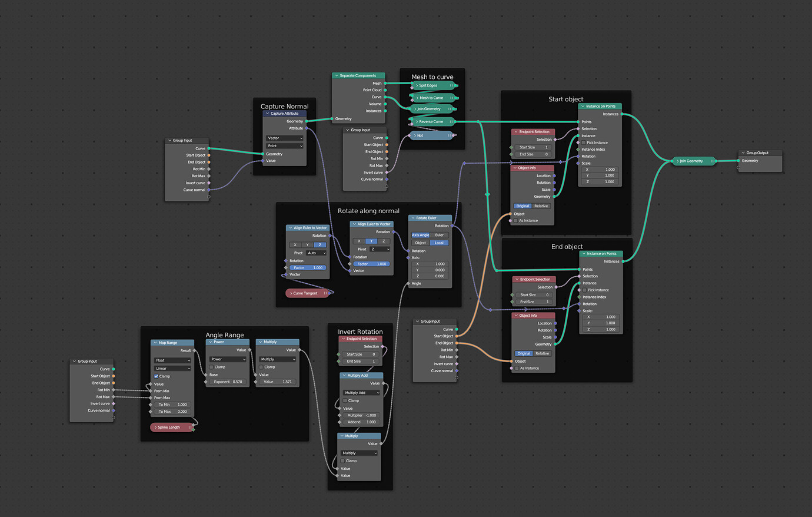Image resolution: width=812 pixels, height=517 pixels.
Task: Open the Pivot dropdown set to Z
Action: pyautogui.click(x=380, y=249)
